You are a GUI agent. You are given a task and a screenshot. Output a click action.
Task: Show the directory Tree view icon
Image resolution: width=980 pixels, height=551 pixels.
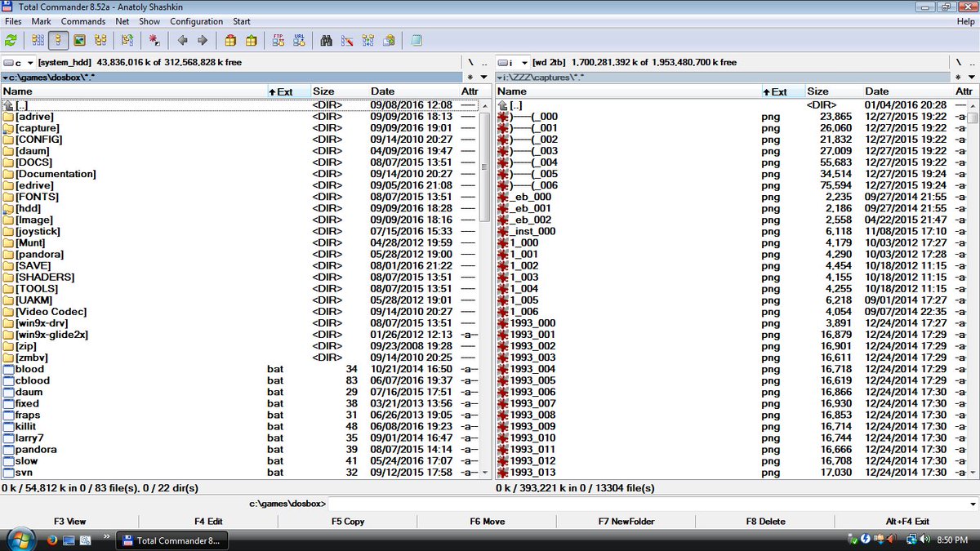[x=100, y=40]
